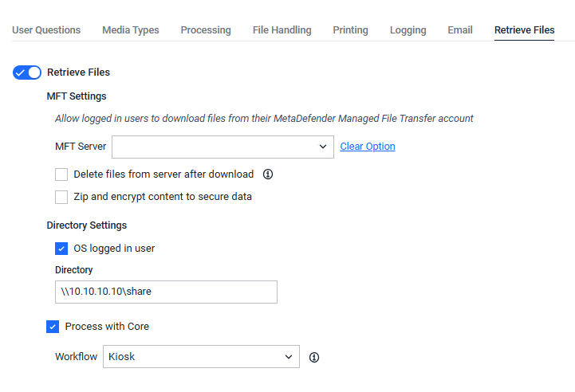This screenshot has width=575, height=392.
Task: Open the MFT Server dropdown
Action: (x=223, y=147)
